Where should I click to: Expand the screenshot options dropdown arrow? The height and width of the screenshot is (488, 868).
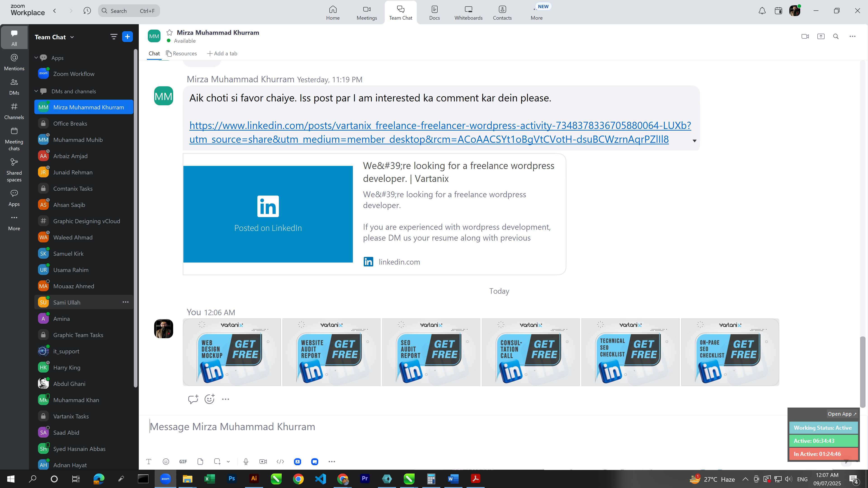(x=228, y=461)
